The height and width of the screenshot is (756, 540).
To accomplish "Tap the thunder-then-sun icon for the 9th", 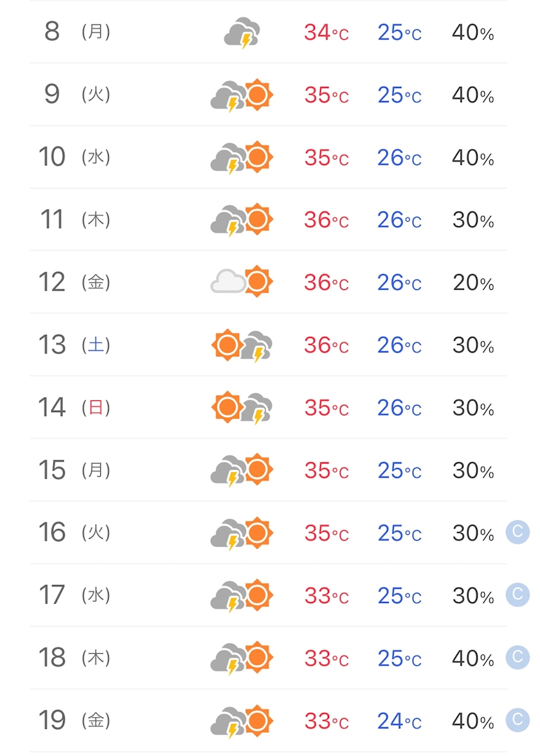I will tap(242, 95).
